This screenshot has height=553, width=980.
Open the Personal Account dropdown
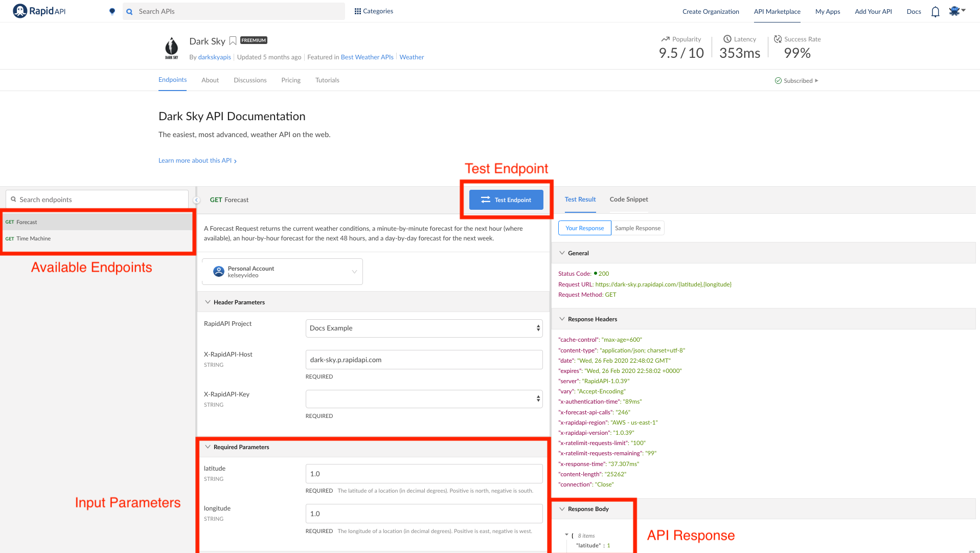click(282, 272)
